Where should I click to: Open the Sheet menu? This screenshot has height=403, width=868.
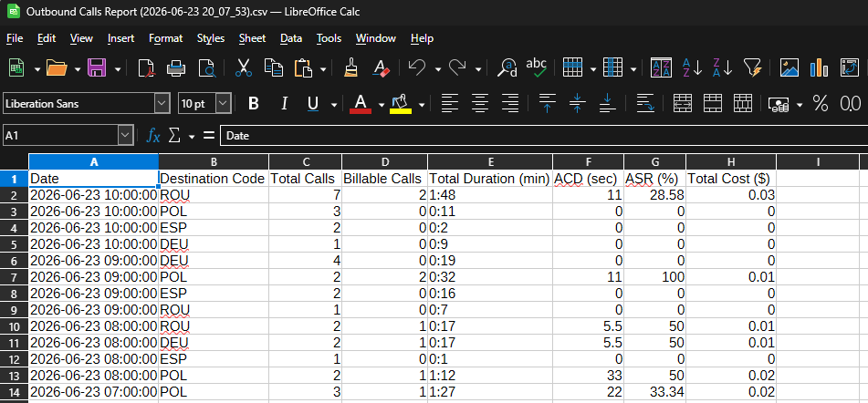(x=252, y=38)
